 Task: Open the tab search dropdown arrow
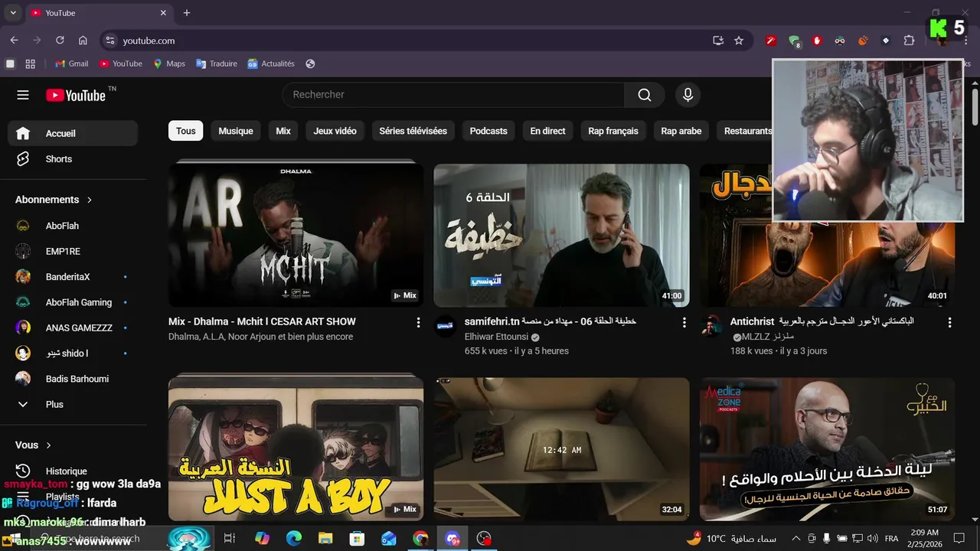[x=13, y=13]
